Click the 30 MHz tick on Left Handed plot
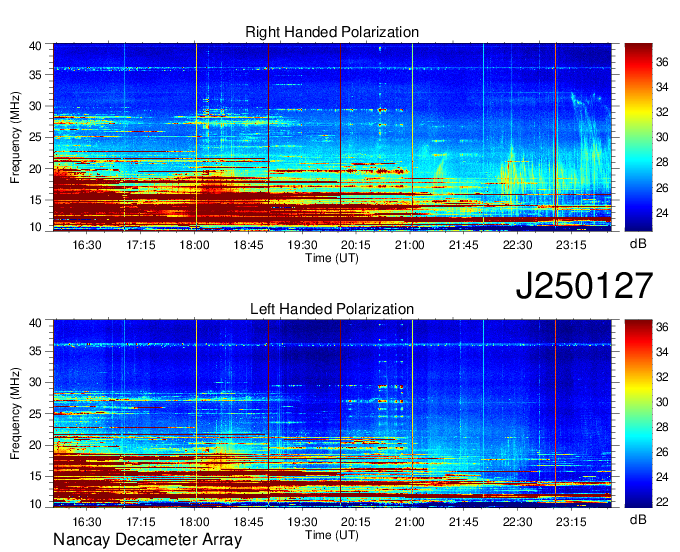Image resolution: width=680 pixels, height=552 pixels. click(36, 382)
